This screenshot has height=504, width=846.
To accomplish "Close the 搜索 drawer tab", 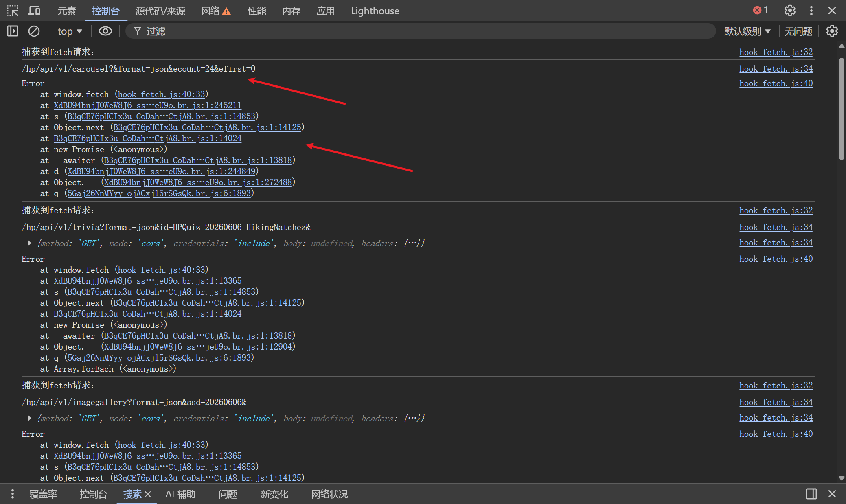I will click(x=148, y=494).
